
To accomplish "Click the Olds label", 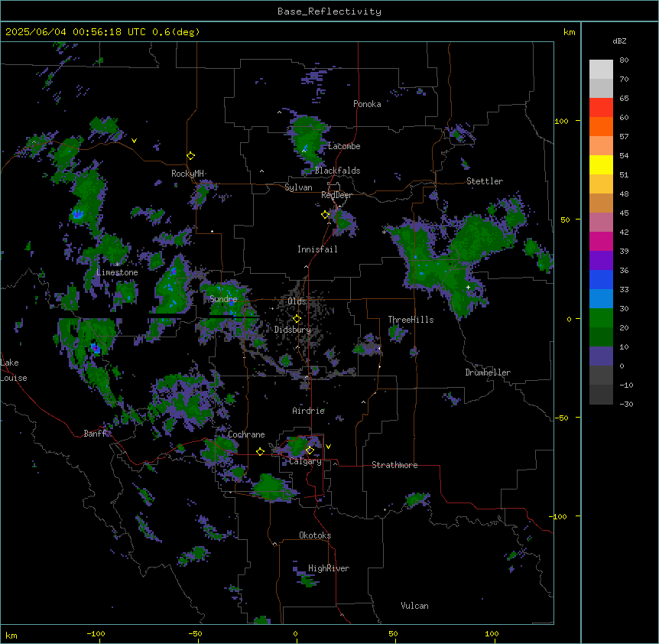I will pos(297,301).
